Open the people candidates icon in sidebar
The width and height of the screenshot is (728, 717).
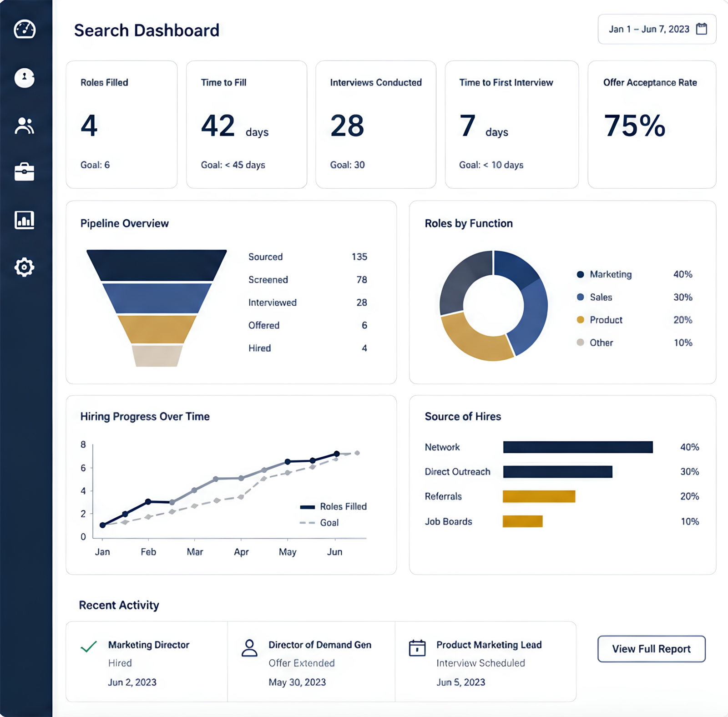tap(25, 126)
